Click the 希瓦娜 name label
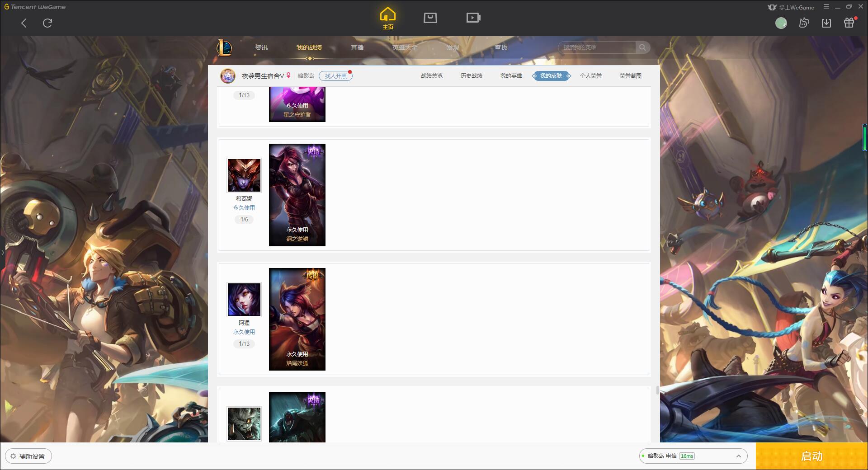The height and width of the screenshot is (470, 868). pyautogui.click(x=244, y=199)
